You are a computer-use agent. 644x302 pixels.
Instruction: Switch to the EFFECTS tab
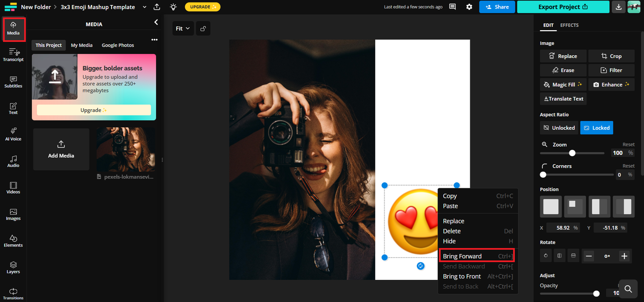click(x=570, y=25)
